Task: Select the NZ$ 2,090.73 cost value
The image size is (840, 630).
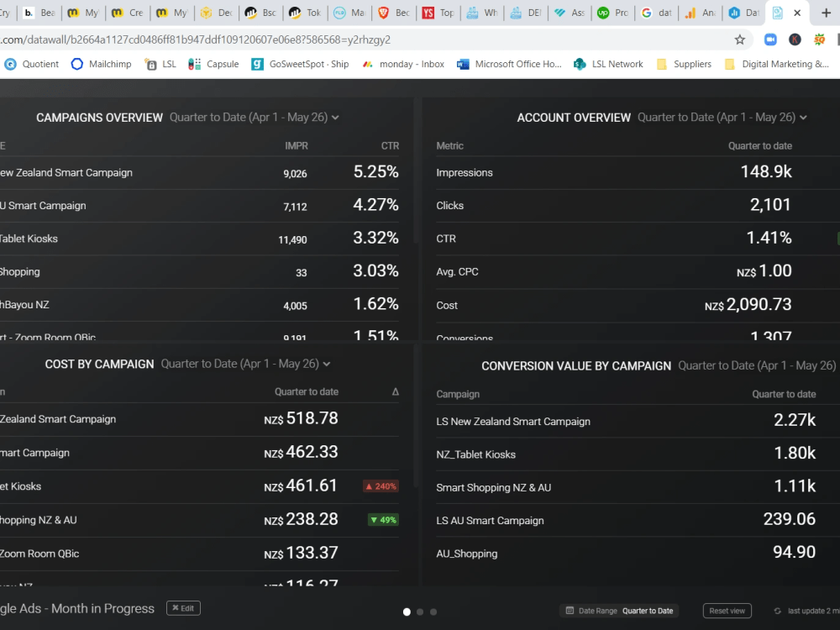Action: [x=748, y=305]
